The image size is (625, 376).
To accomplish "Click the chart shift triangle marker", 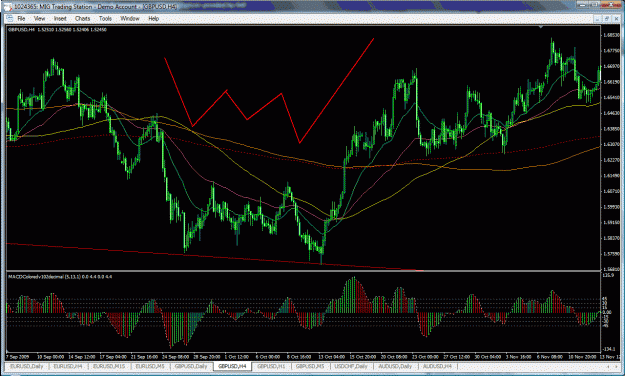I will [x=540, y=27].
